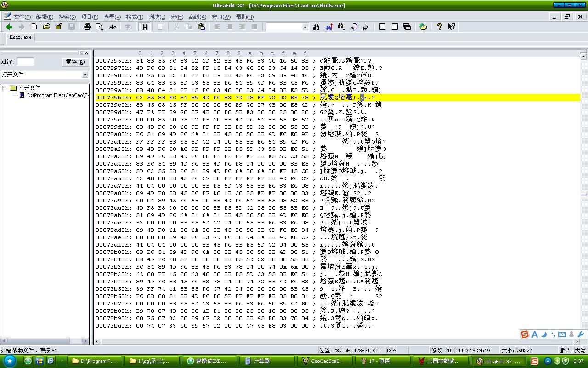The image size is (588, 368).
Task: Toggle the font Aa toolbar button
Action: coord(112,27)
